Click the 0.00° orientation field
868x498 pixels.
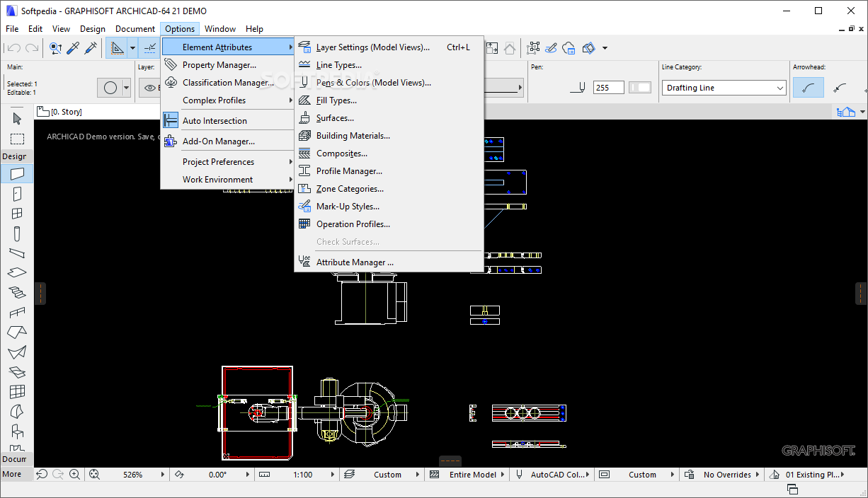(218, 475)
